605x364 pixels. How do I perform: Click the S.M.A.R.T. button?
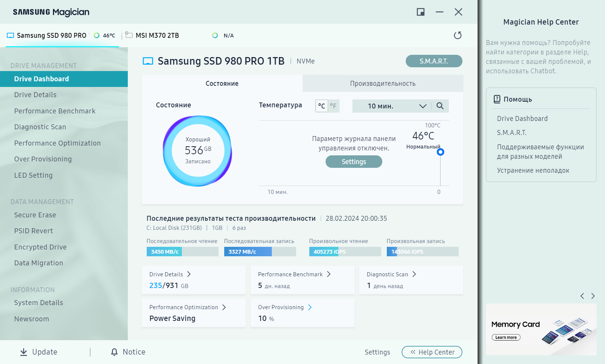pos(434,61)
